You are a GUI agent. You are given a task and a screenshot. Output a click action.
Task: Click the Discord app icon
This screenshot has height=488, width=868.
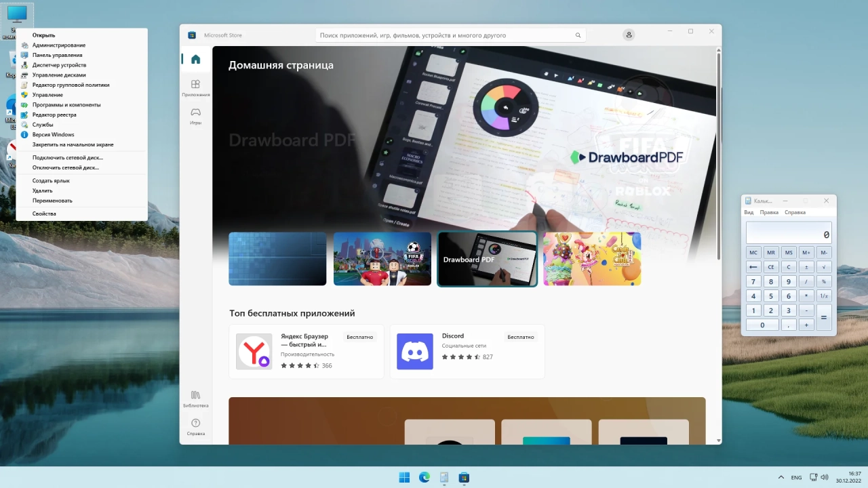414,351
